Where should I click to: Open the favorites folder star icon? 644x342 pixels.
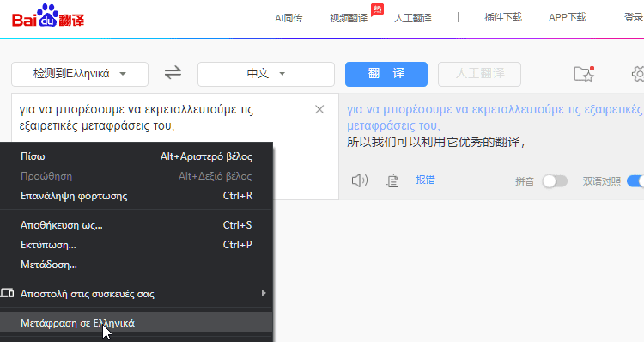pyautogui.click(x=584, y=74)
